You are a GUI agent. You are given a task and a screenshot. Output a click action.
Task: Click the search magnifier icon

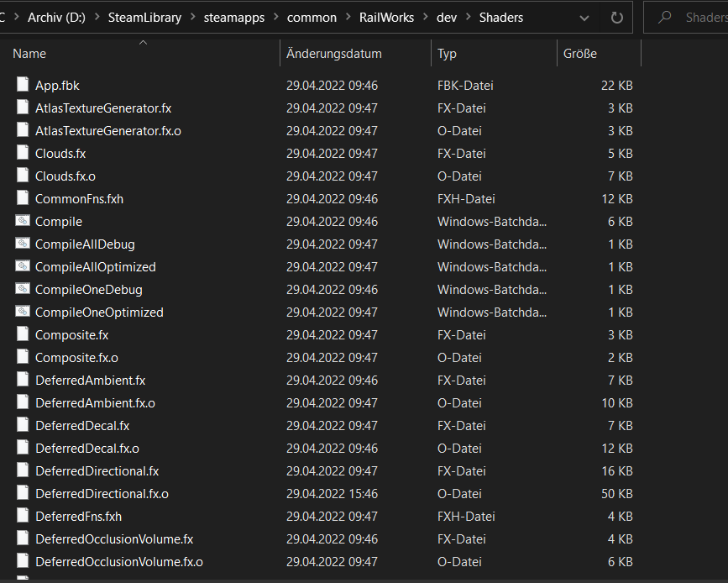(666, 18)
